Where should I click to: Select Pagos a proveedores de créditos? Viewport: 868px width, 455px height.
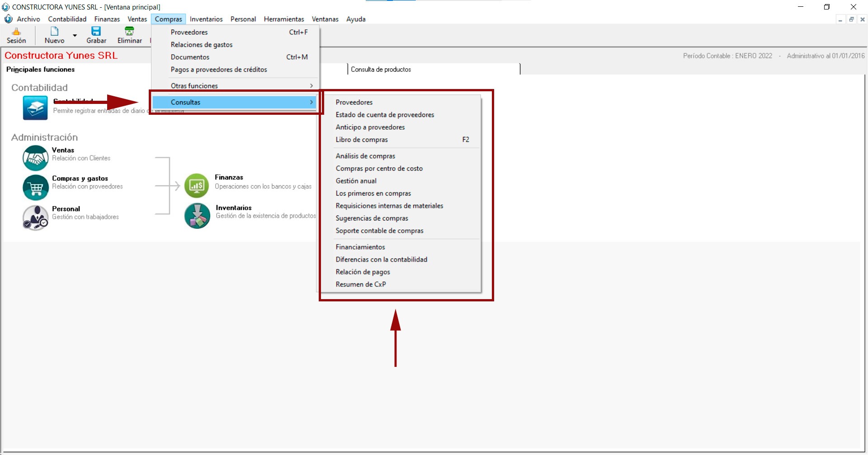click(219, 70)
